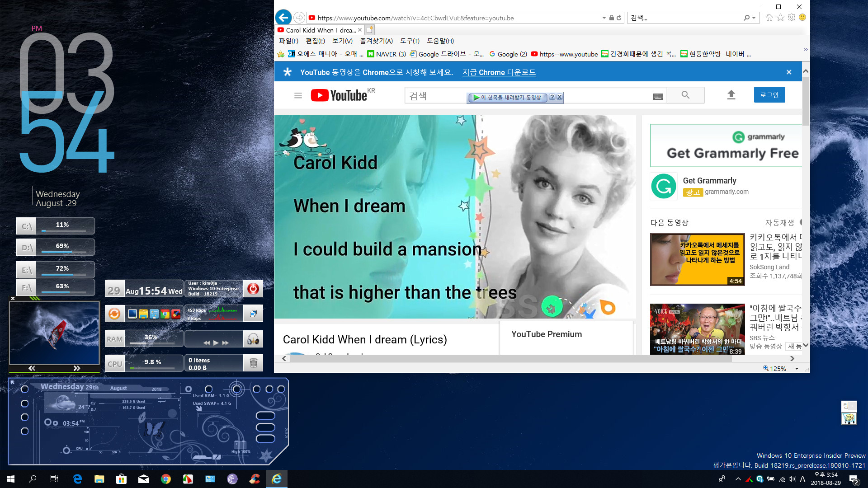The height and width of the screenshot is (488, 868).
Task: Click the blue 로그인 sign-in button
Action: coord(769,95)
